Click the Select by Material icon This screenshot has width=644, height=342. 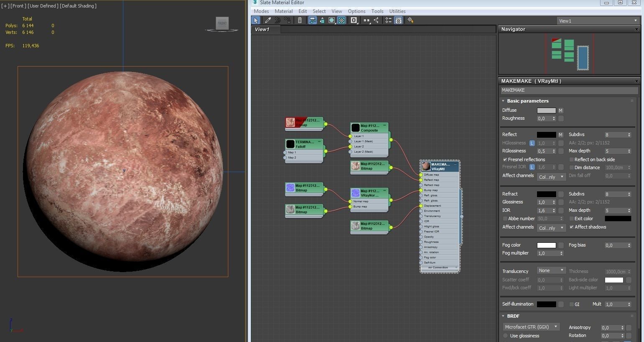pos(410,20)
